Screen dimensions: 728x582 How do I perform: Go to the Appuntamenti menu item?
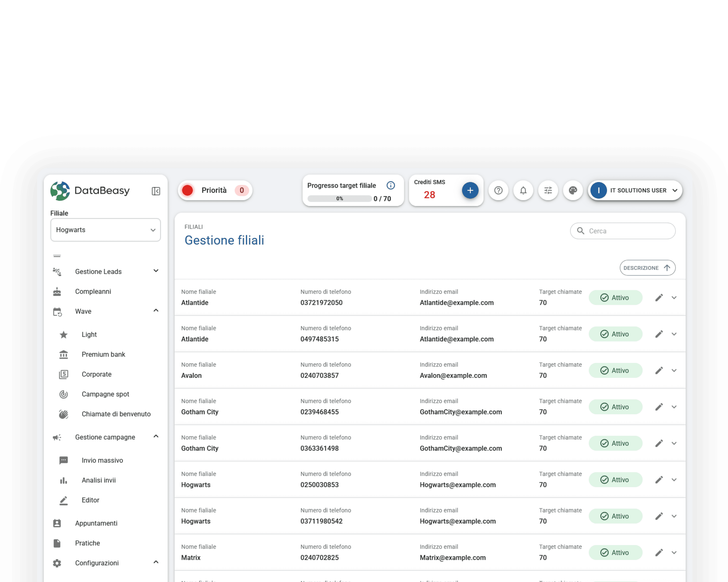tap(96, 523)
